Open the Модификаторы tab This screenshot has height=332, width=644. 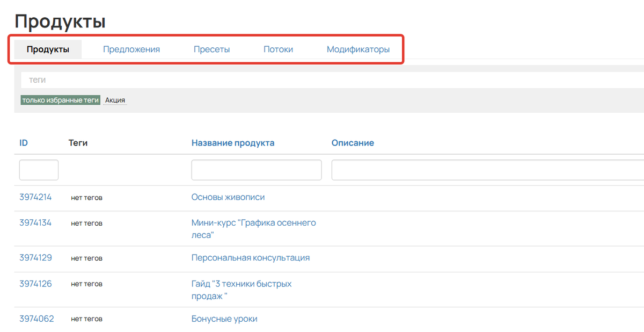click(358, 49)
